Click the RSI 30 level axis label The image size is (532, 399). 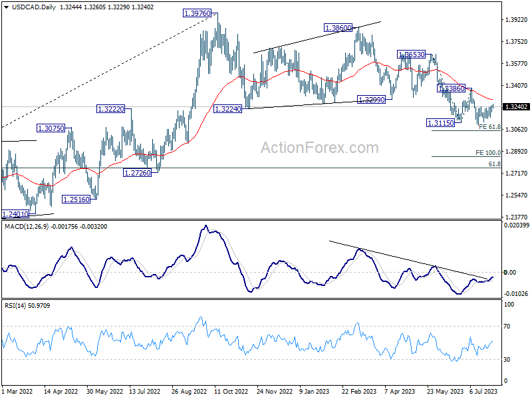pyautogui.click(x=507, y=360)
